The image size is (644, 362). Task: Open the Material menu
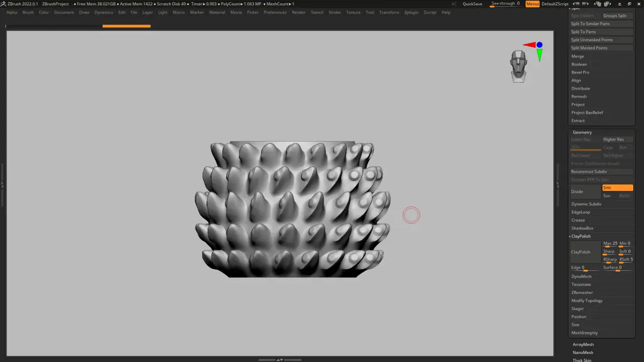(x=217, y=12)
